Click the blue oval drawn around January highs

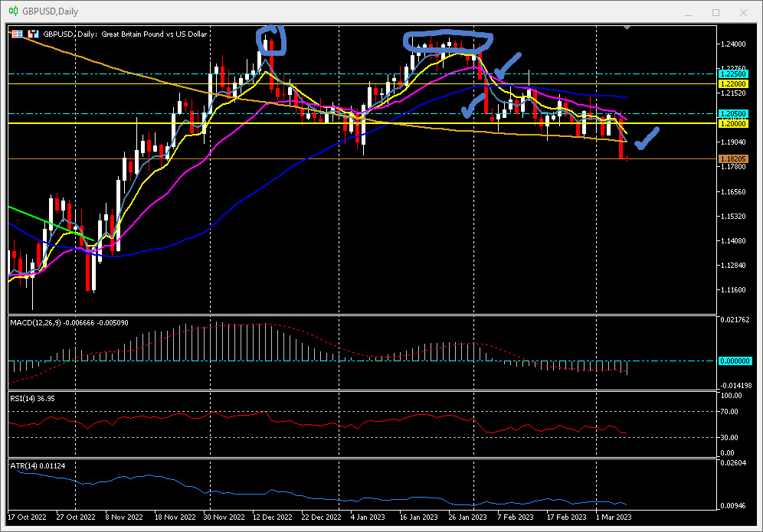click(449, 44)
